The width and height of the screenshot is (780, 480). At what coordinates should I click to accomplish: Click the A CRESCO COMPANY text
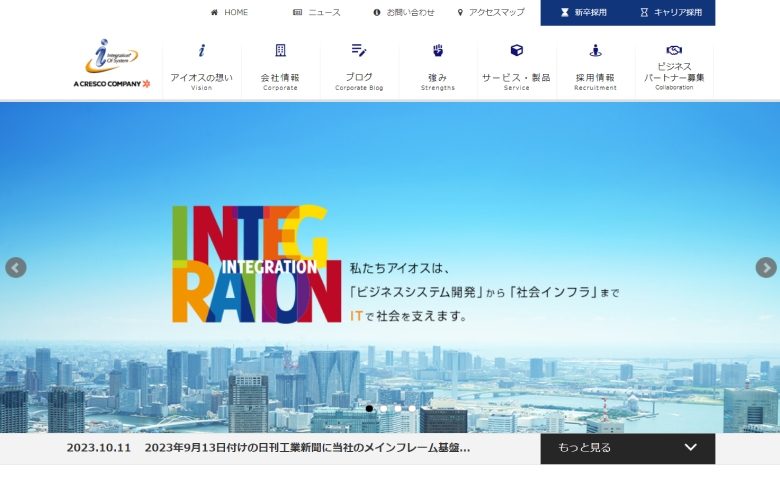point(107,84)
